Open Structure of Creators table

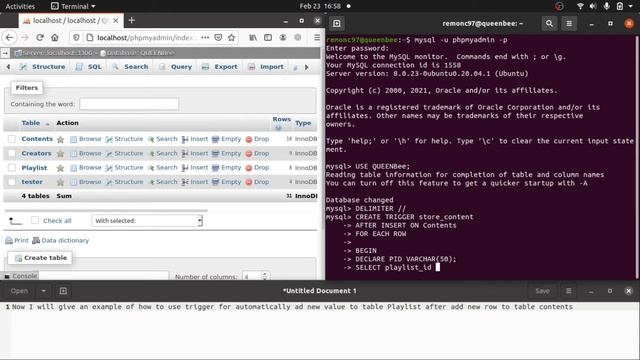coord(124,153)
